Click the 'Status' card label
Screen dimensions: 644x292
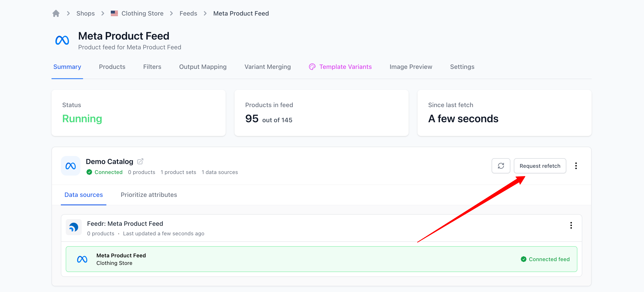[x=72, y=105]
